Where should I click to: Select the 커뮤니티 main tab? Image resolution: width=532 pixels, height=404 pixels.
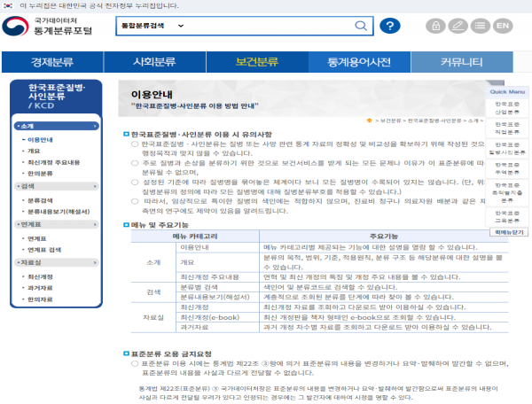(x=461, y=62)
